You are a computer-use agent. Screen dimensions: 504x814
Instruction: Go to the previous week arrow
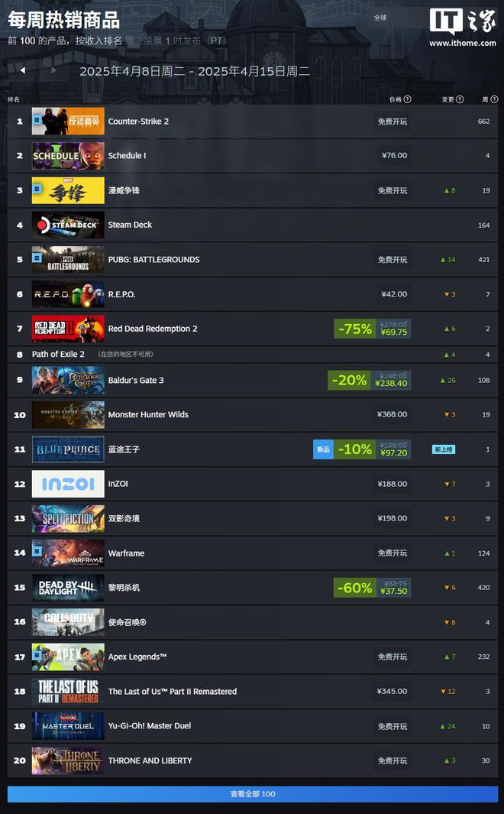tap(23, 70)
